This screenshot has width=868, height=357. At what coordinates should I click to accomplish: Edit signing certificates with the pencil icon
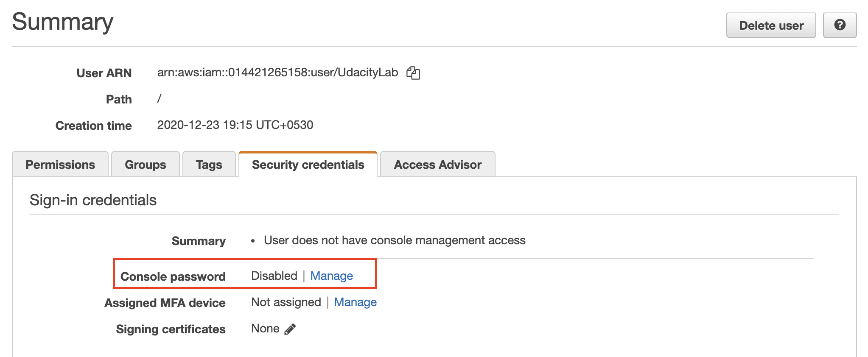tap(290, 329)
